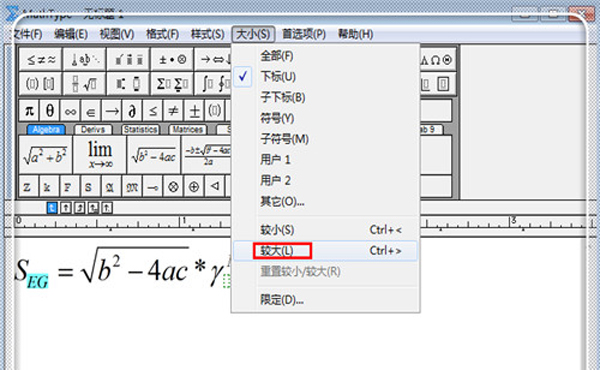Insert the theta symbol
Screen dimensions: 600x370
[50, 111]
